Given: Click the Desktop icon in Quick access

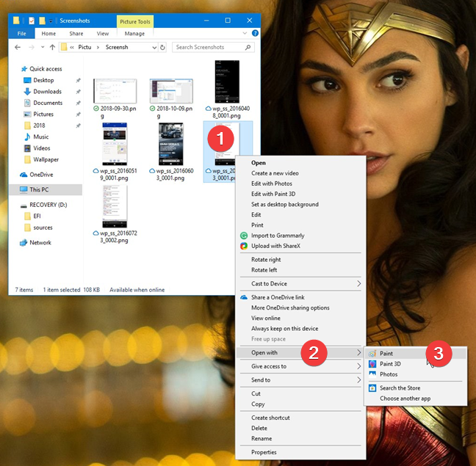Looking at the screenshot, I should pyautogui.click(x=27, y=80).
